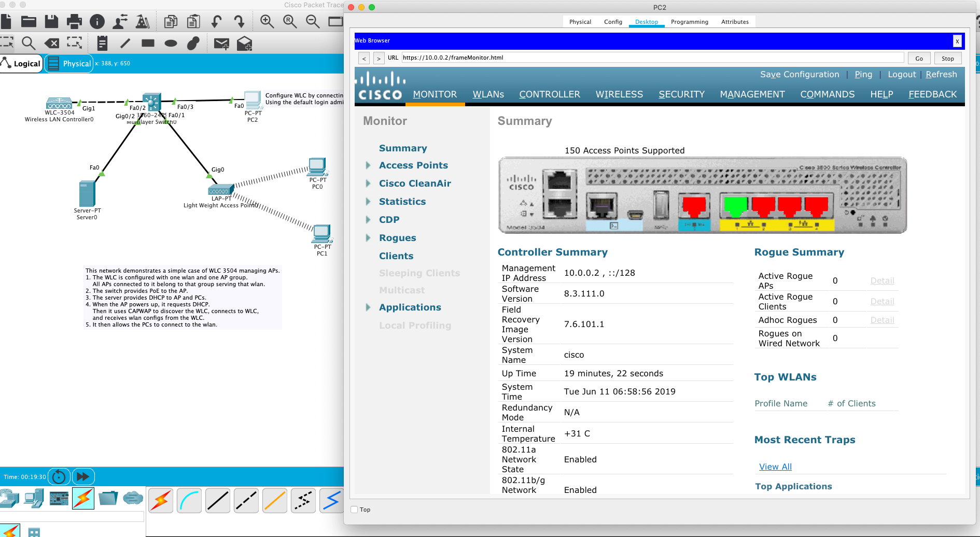Pick the copper straight-through cable
This screenshot has height=537, width=980.
click(218, 501)
